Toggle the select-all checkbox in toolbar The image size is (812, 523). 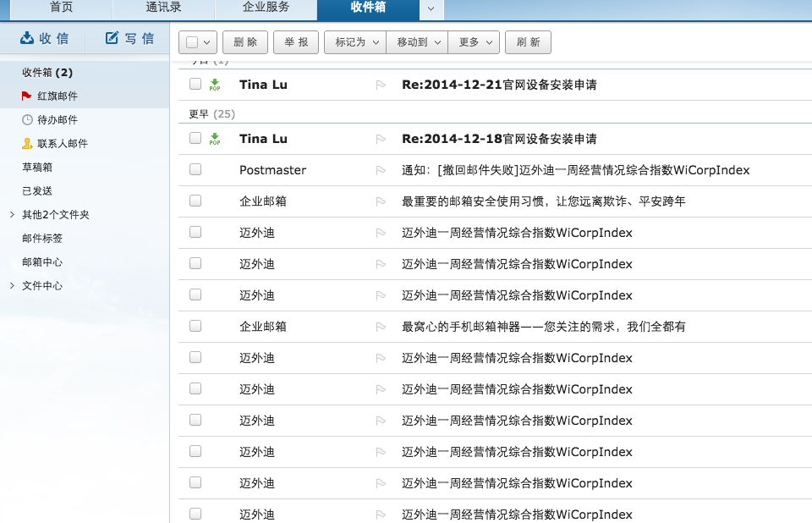192,42
